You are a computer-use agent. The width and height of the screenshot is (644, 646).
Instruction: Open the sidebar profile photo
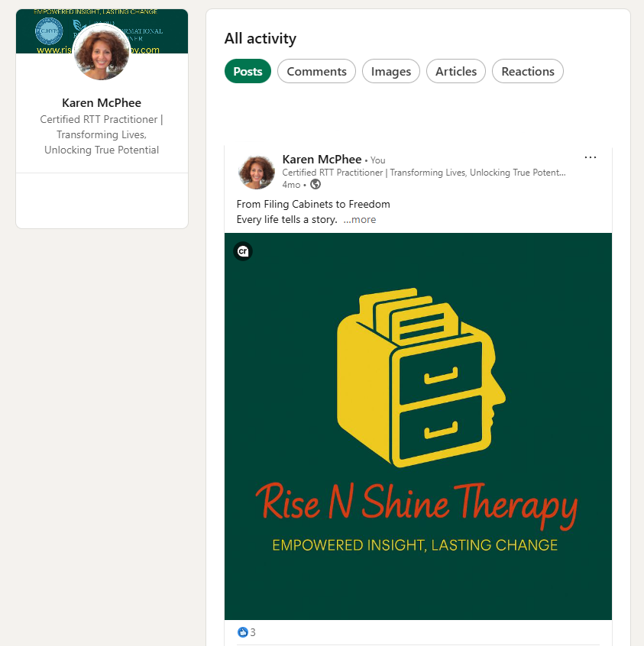click(102, 52)
